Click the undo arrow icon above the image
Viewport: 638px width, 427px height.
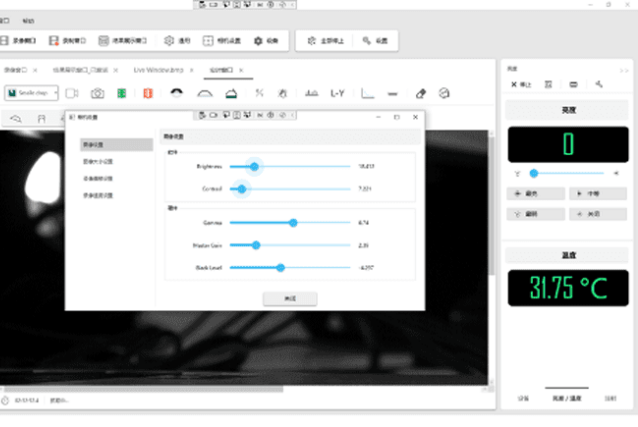[x=16, y=119]
